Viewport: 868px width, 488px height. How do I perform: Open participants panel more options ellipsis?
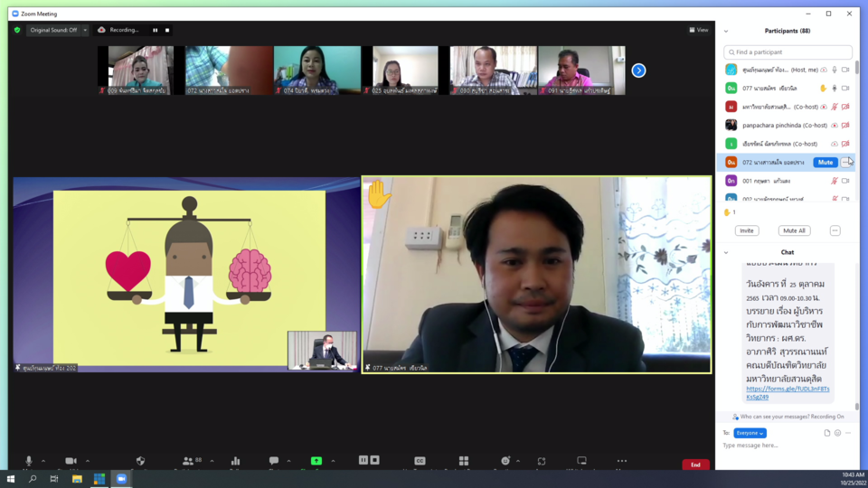point(835,230)
